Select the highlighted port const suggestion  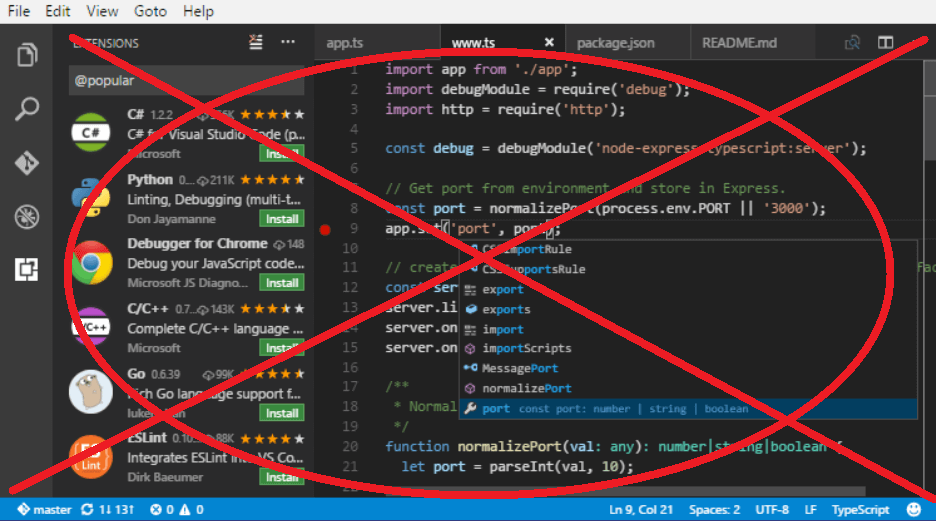688,409
